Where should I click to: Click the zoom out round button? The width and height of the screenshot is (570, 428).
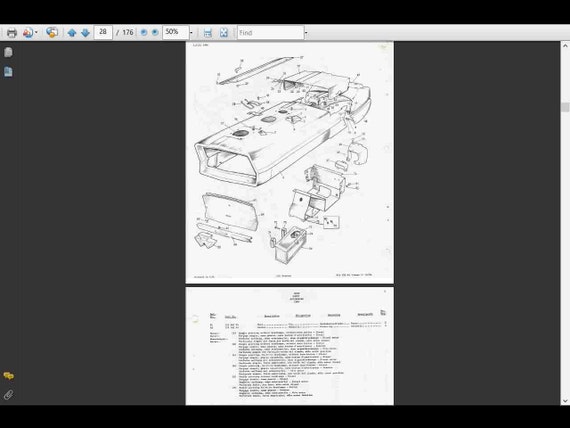144,32
